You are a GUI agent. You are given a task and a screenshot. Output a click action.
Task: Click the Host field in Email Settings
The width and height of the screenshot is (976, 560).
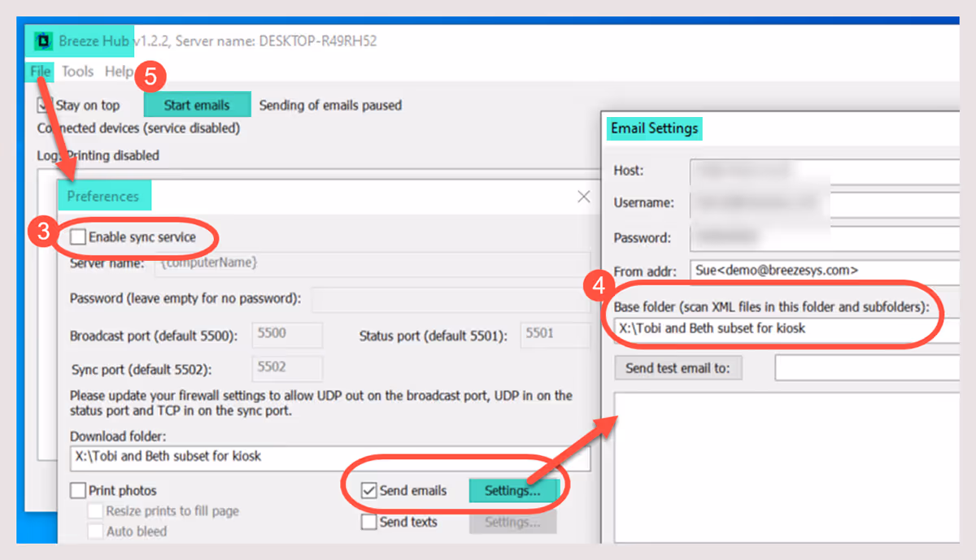coord(825,171)
